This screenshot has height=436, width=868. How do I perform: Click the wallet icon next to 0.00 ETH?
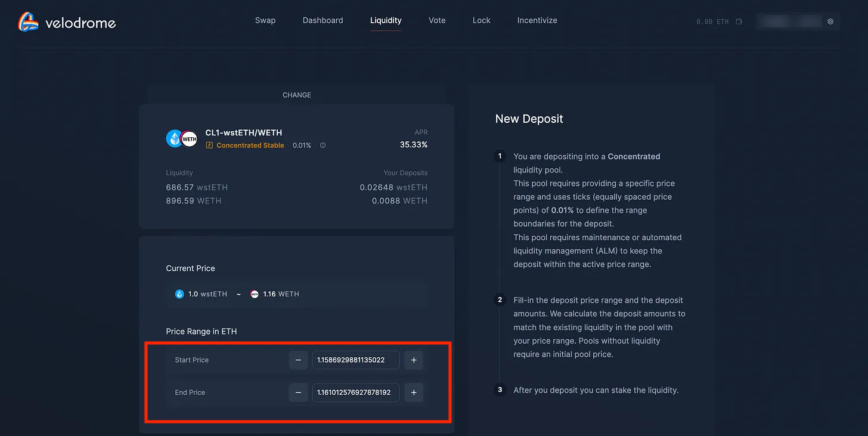[739, 21]
